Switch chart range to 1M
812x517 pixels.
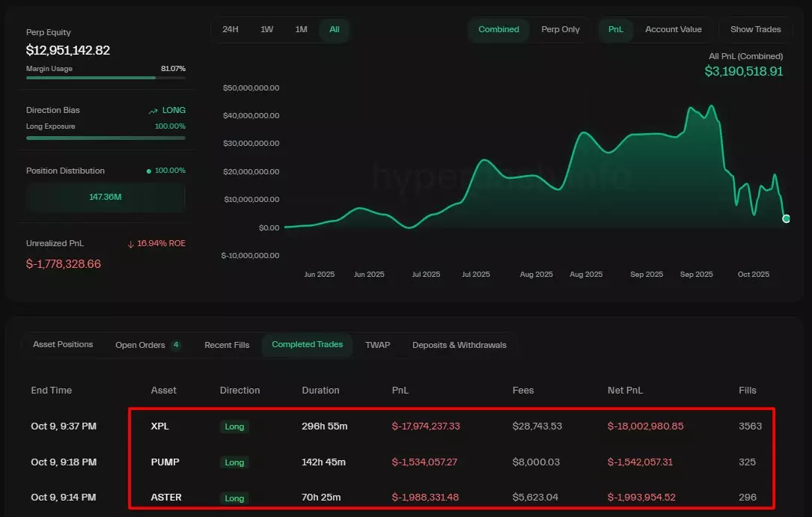pos(301,29)
